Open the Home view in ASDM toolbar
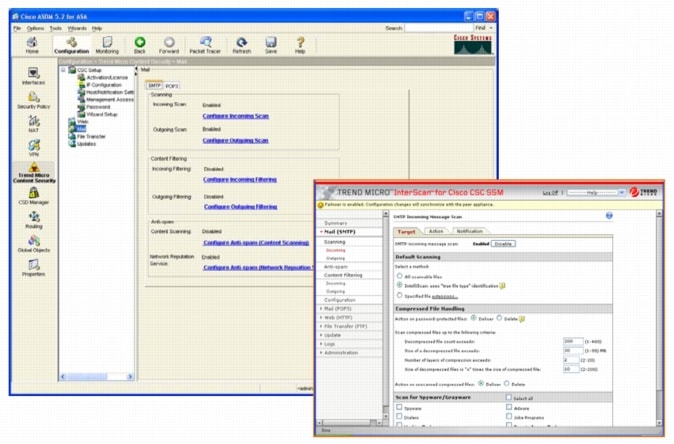 click(x=32, y=45)
